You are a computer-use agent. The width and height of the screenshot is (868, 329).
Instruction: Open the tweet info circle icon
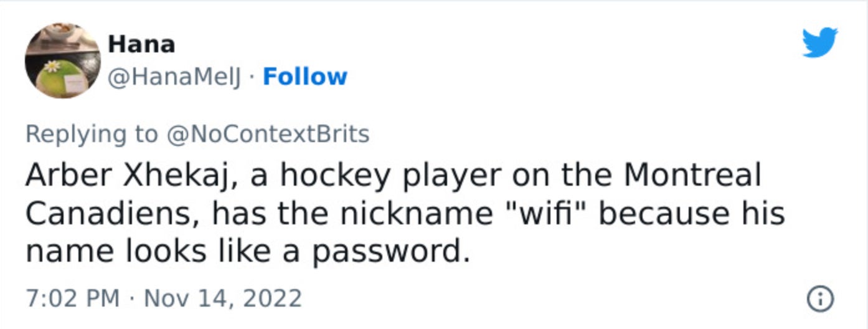coord(820,300)
